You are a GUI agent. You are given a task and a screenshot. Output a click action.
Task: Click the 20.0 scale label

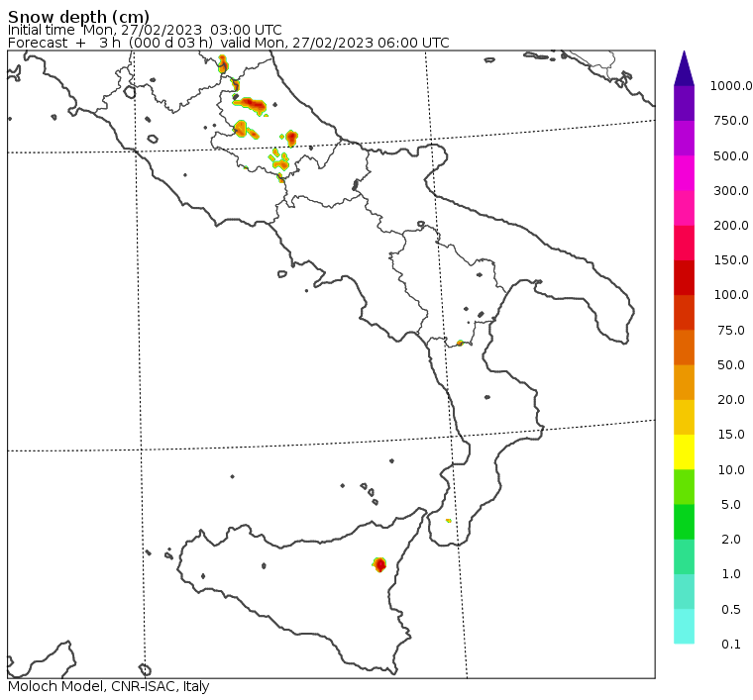731,400
